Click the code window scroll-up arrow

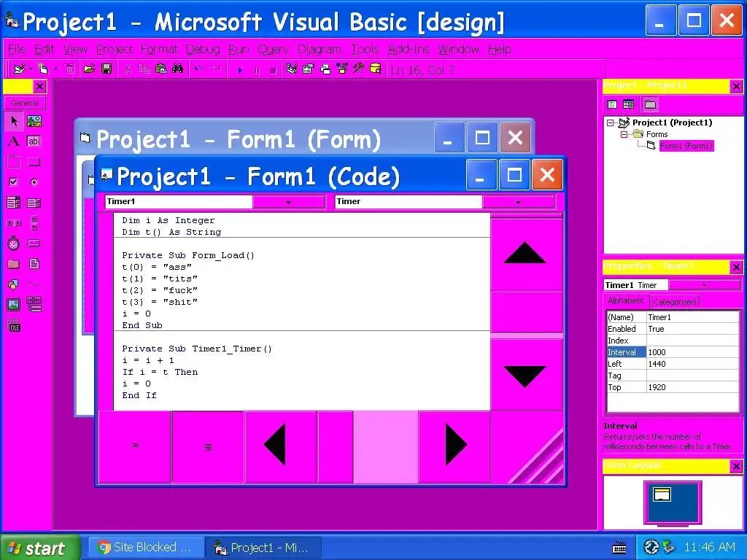(x=525, y=253)
